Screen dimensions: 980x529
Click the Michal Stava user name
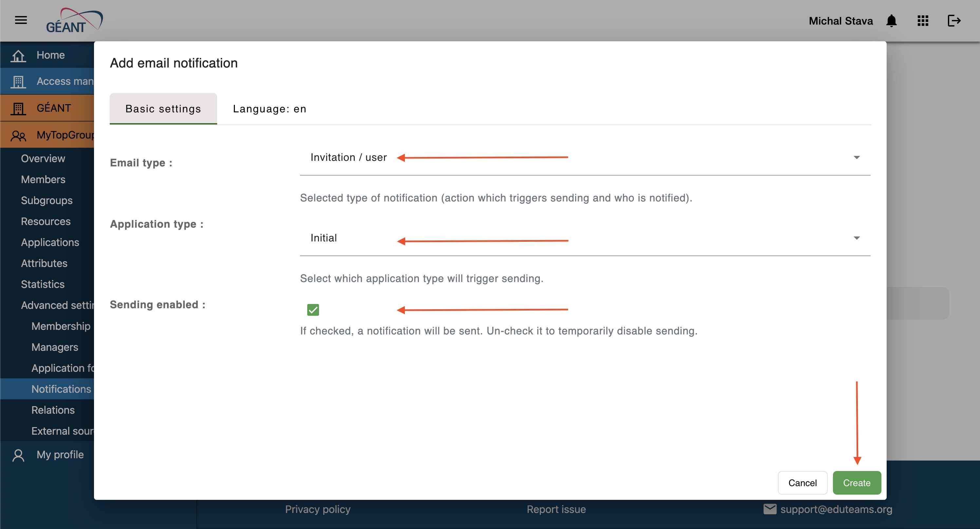click(841, 21)
